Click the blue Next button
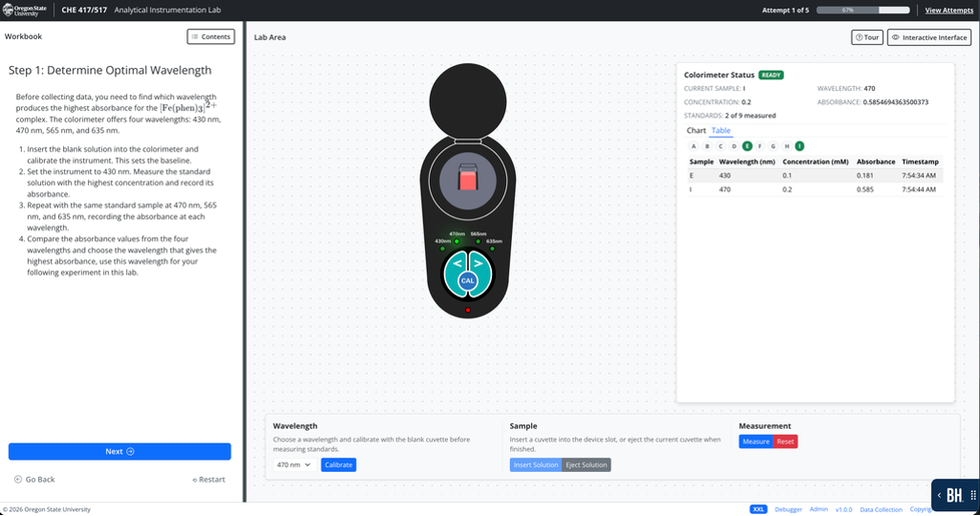This screenshot has width=980, height=516. pos(119,452)
